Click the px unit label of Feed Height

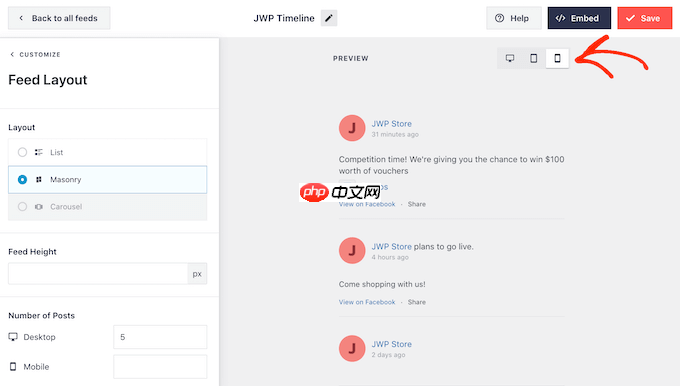[x=197, y=274]
